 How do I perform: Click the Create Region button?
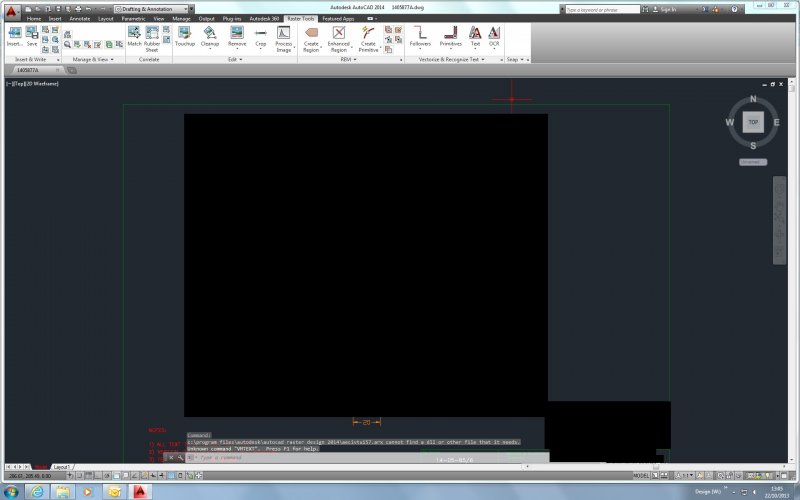tap(311, 39)
